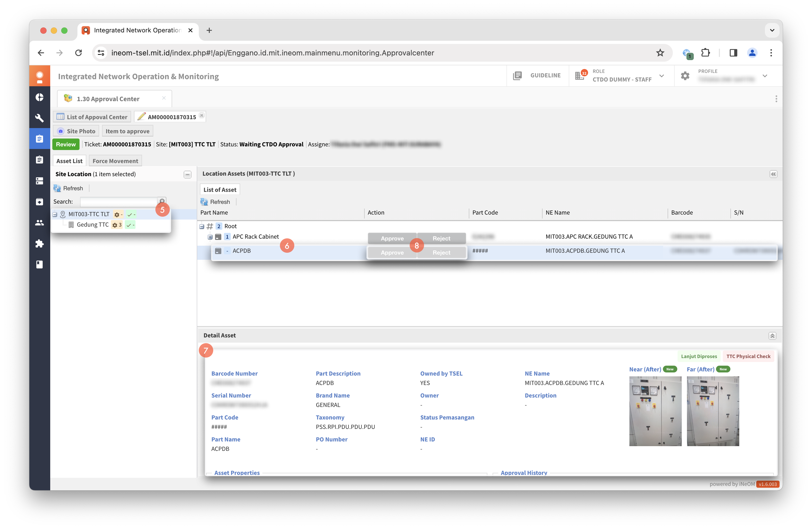Refresh the Site Location tree
The width and height of the screenshot is (812, 529).
click(69, 188)
